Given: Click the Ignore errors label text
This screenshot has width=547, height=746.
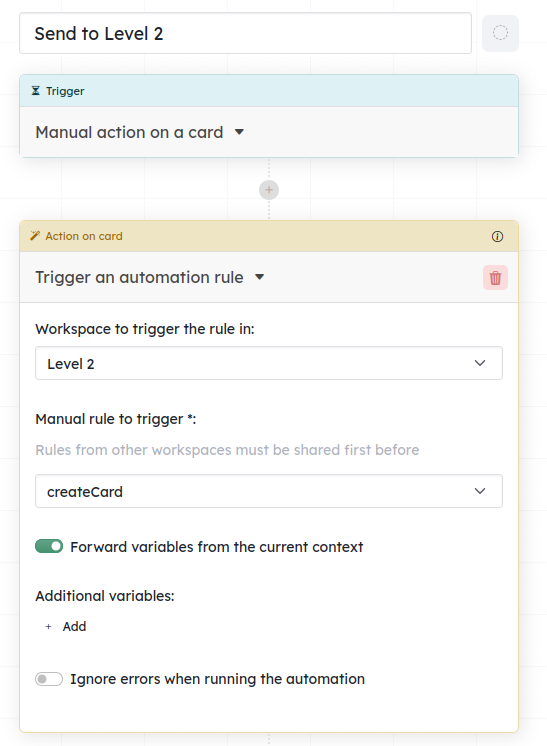Looking at the screenshot, I should [x=217, y=679].
